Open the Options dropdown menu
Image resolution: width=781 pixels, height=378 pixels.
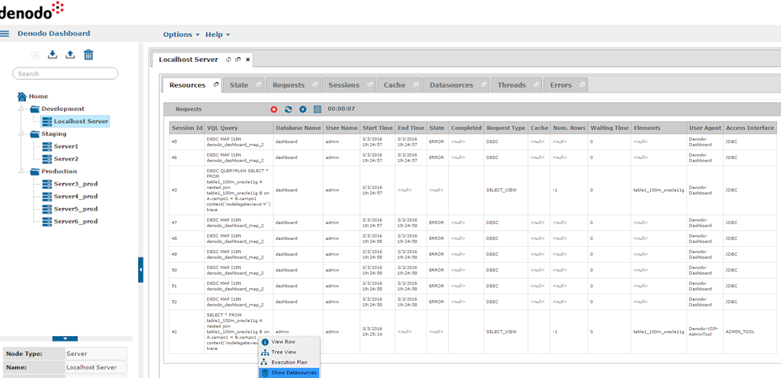[x=181, y=34]
